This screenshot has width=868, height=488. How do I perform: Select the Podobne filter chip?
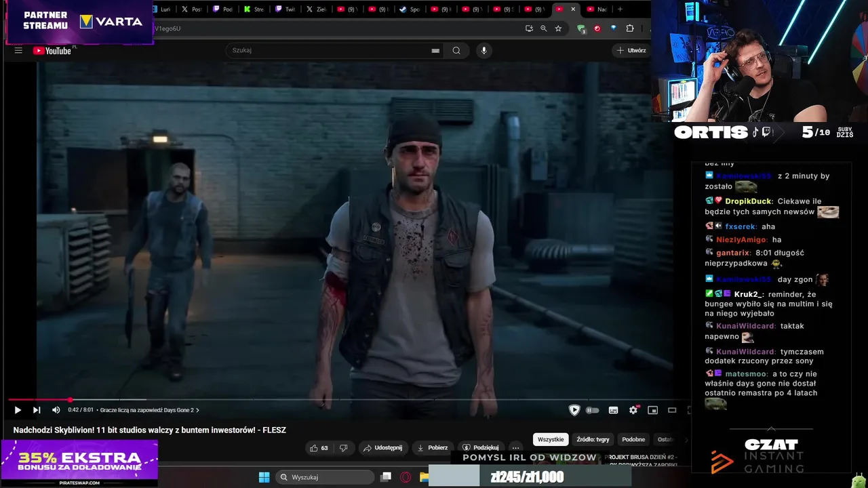(x=633, y=440)
